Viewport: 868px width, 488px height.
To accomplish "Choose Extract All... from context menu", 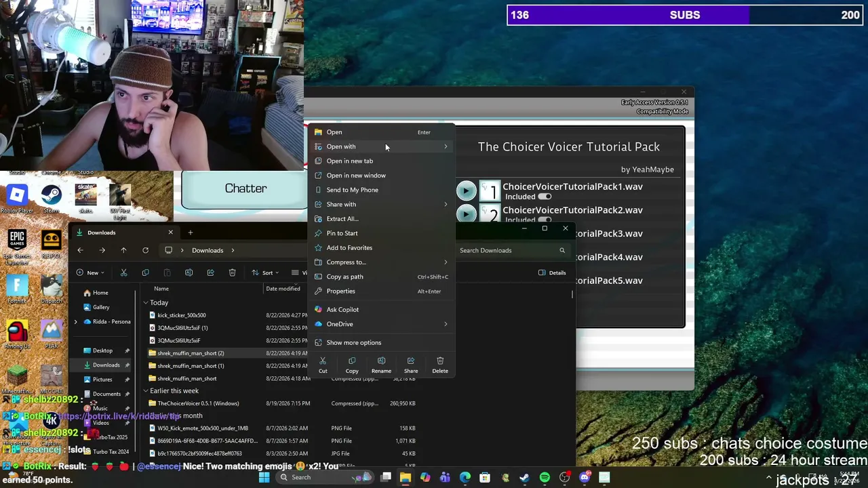I will (x=381, y=219).
